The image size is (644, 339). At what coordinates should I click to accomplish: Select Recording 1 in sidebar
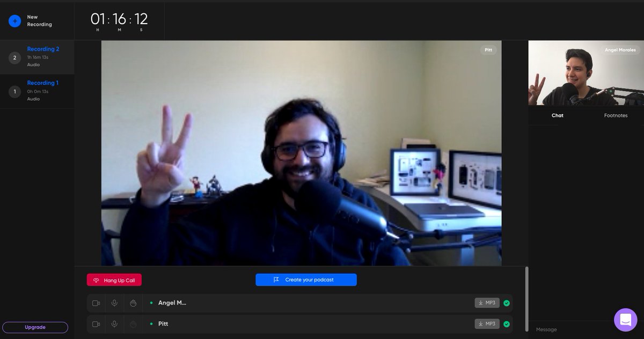[37, 91]
